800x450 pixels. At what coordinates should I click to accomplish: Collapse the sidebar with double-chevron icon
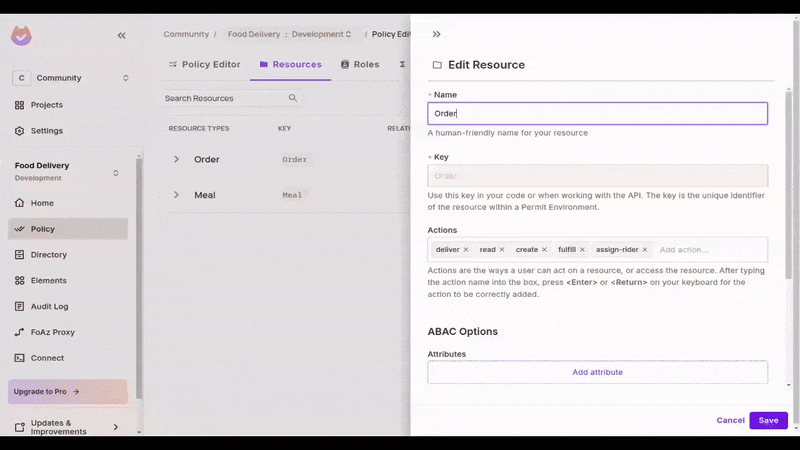[x=121, y=35]
